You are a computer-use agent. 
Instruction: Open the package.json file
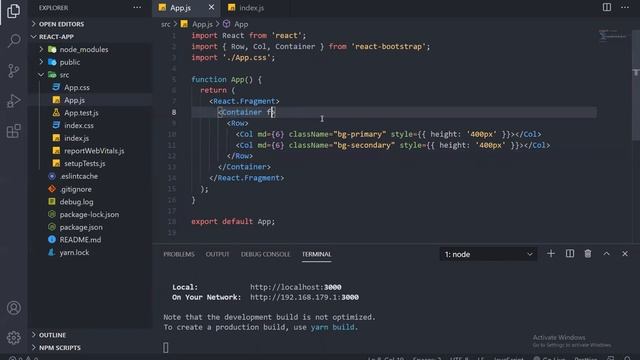pyautogui.click(x=90, y=227)
